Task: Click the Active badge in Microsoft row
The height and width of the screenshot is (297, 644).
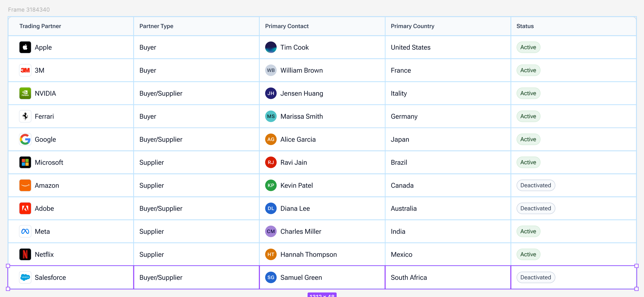Action: 528,162
